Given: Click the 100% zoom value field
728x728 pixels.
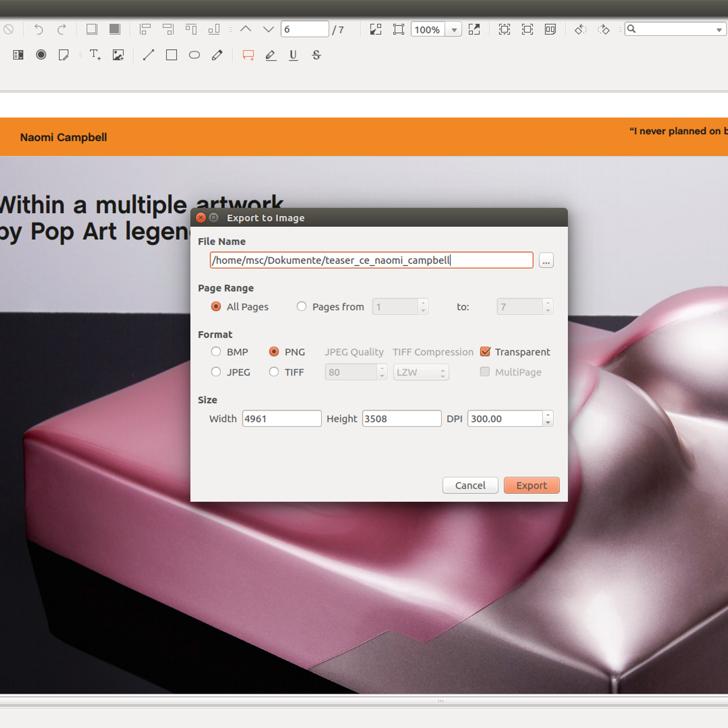Looking at the screenshot, I should coord(428,30).
